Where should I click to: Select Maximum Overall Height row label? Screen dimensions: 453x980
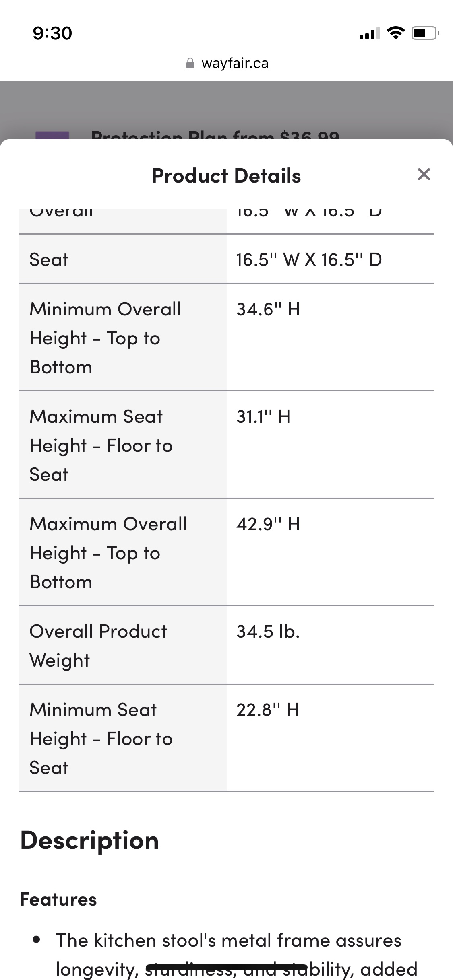pos(108,553)
